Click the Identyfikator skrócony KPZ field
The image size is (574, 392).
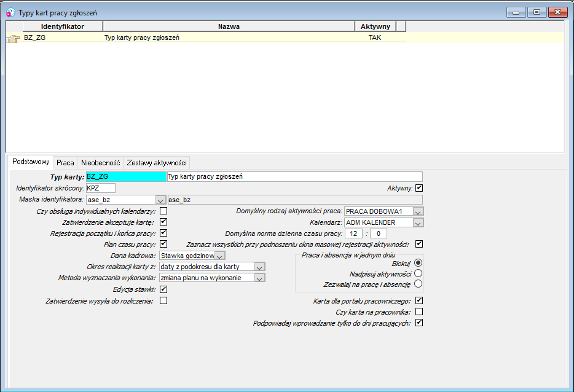[101, 188]
